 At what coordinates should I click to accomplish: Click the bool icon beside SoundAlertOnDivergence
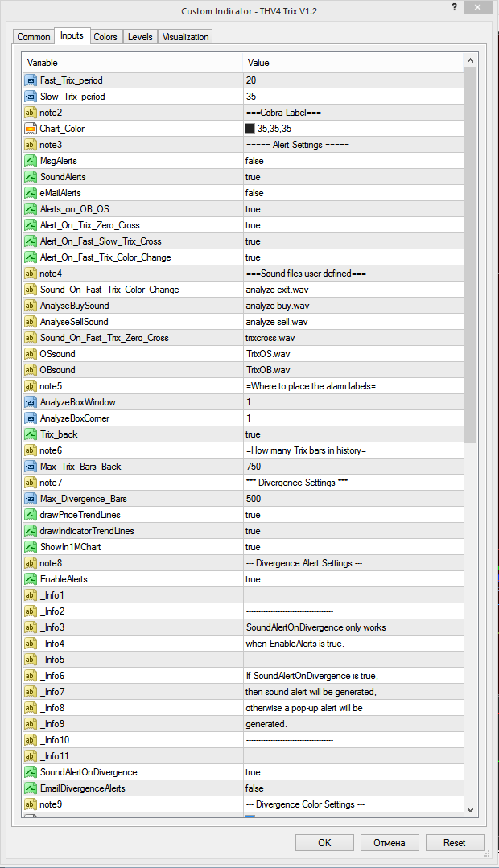coord(31,772)
